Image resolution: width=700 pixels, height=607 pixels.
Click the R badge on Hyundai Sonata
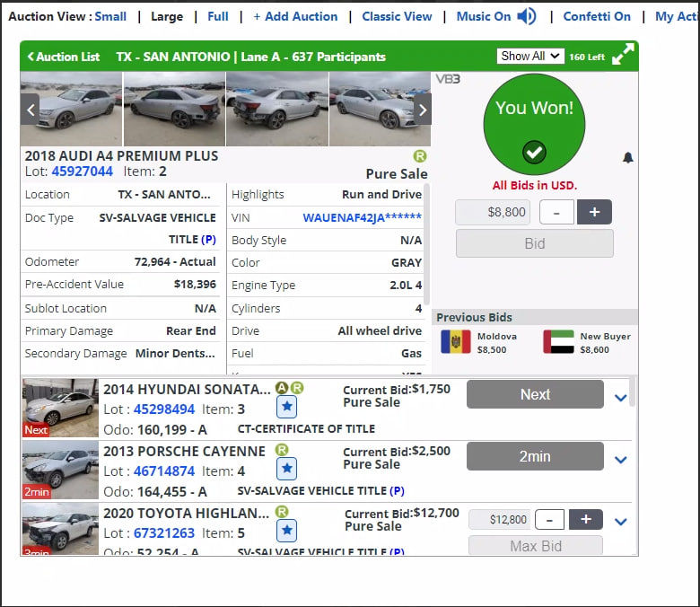[297, 388]
